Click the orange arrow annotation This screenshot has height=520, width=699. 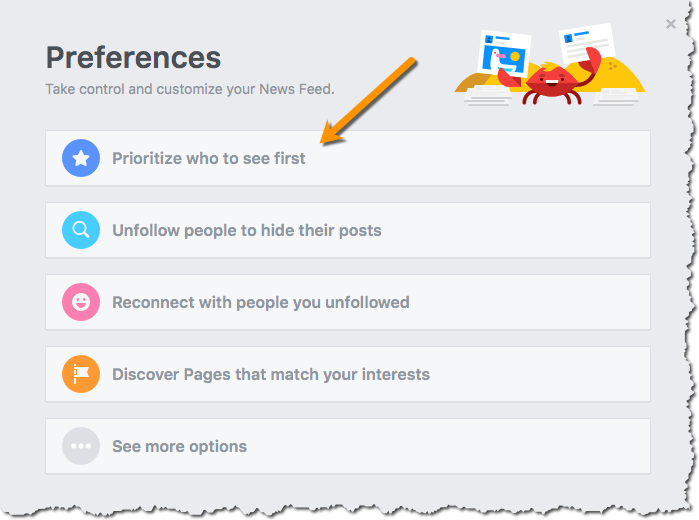(x=368, y=101)
